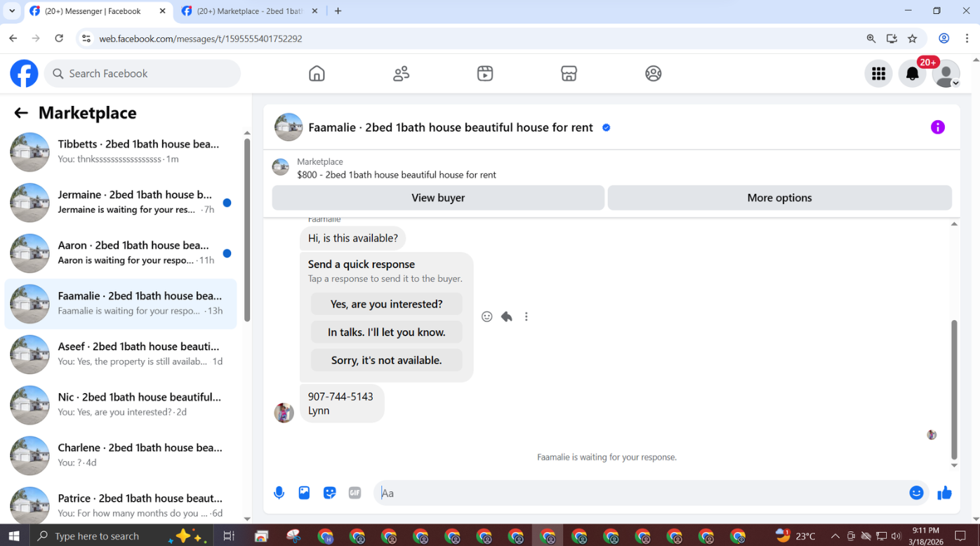This screenshot has width=980, height=546.
Task: Reload the page
Action: coord(59,39)
